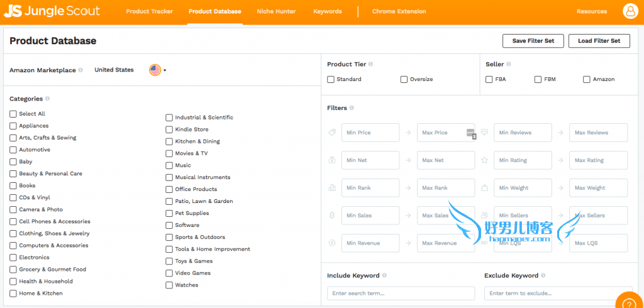Click info icon beside Categories heading
The width and height of the screenshot is (644, 308).
click(47, 99)
